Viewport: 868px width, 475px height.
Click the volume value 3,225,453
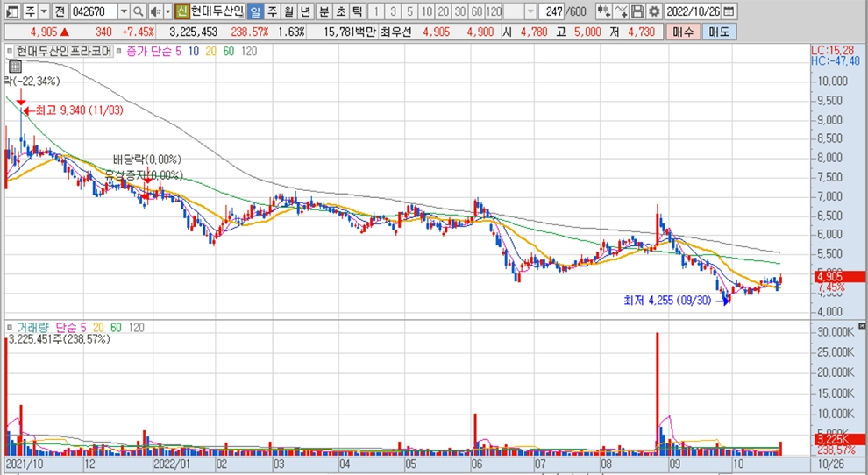click(193, 32)
